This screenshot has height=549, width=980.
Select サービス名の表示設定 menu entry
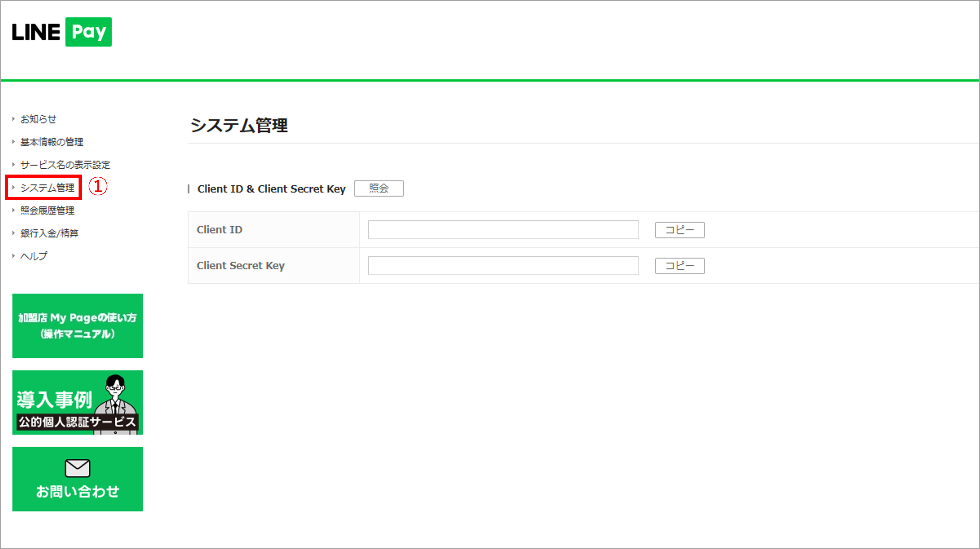pyautogui.click(x=65, y=165)
